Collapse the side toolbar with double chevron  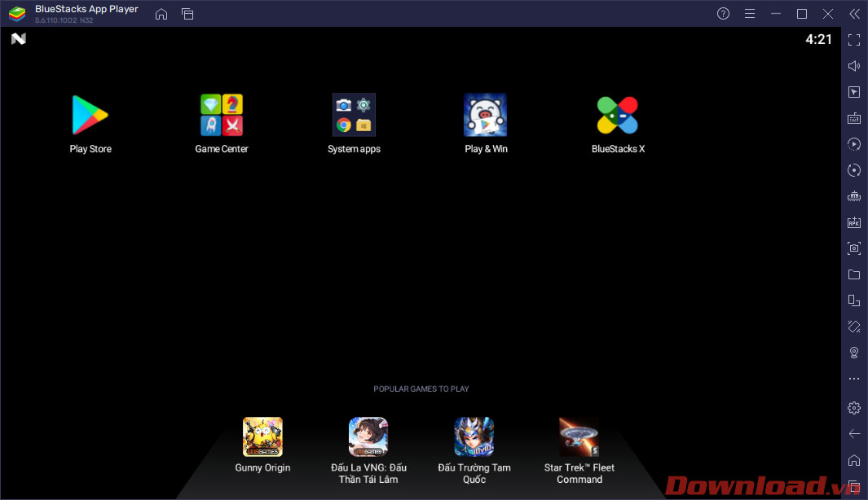854,14
